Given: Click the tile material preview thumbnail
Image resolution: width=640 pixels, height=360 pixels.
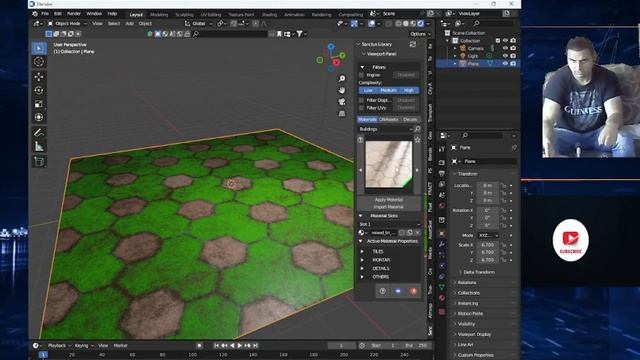Looking at the screenshot, I should [x=389, y=164].
